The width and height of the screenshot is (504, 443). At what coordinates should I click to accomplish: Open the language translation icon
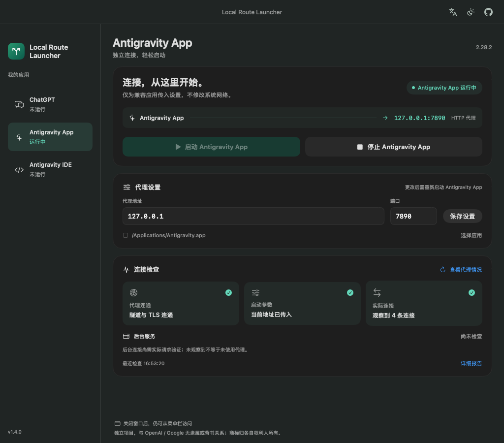coord(453,12)
